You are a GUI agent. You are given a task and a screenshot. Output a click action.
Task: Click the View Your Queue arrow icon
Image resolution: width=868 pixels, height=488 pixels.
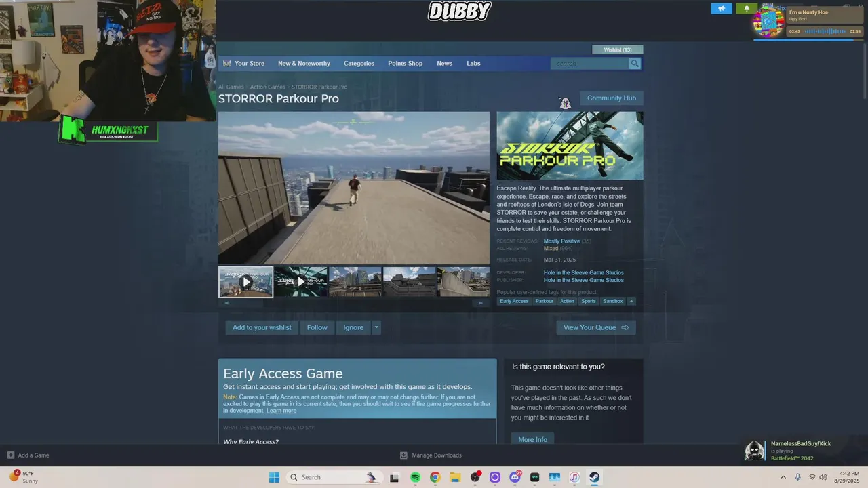(625, 327)
